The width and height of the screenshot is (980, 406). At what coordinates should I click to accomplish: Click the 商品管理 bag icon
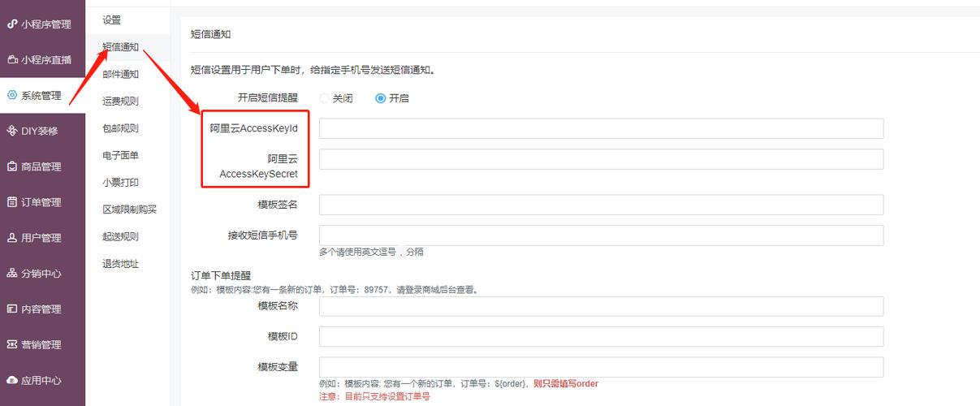pos(12,166)
